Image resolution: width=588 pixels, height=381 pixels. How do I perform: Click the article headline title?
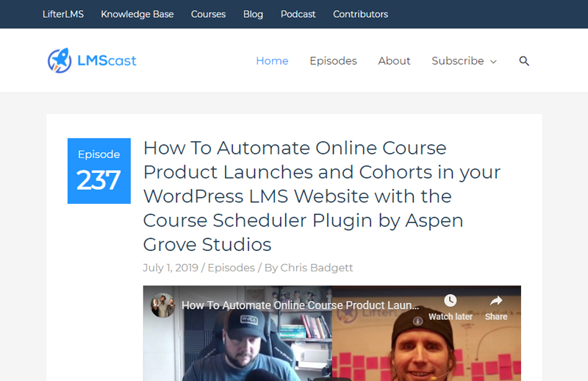[322, 196]
